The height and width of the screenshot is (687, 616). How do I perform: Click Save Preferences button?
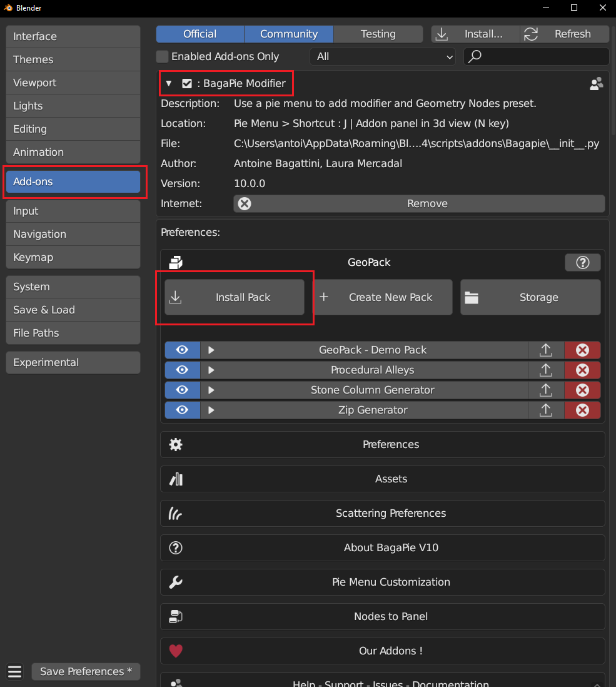pos(86,671)
